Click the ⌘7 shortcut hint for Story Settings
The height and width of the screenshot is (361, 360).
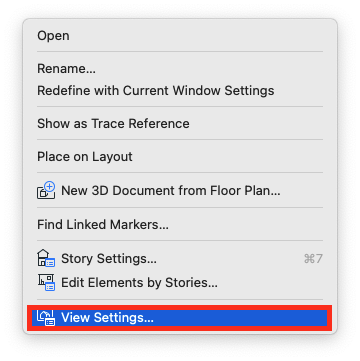coord(313,259)
